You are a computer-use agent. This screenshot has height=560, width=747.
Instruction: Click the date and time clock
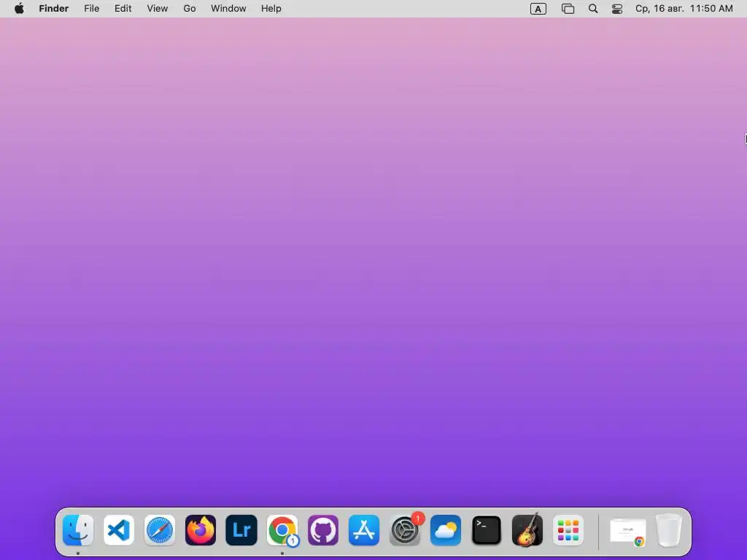click(684, 9)
